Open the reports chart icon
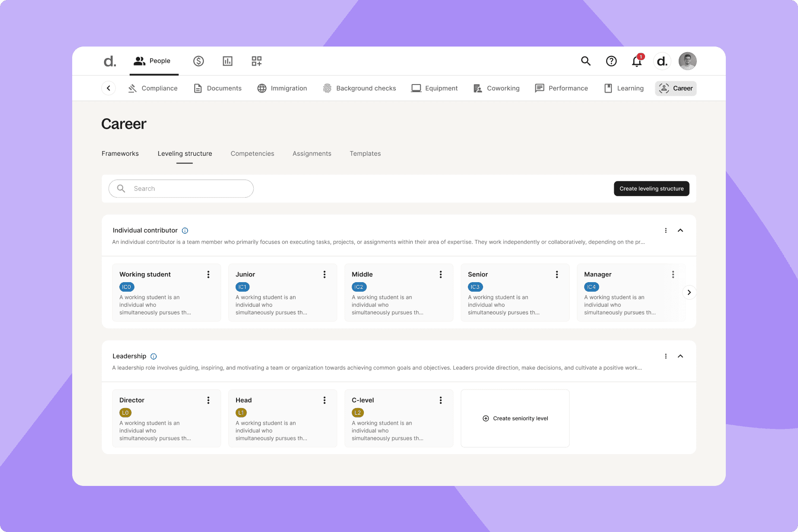Image resolution: width=798 pixels, height=532 pixels. [x=228, y=61]
